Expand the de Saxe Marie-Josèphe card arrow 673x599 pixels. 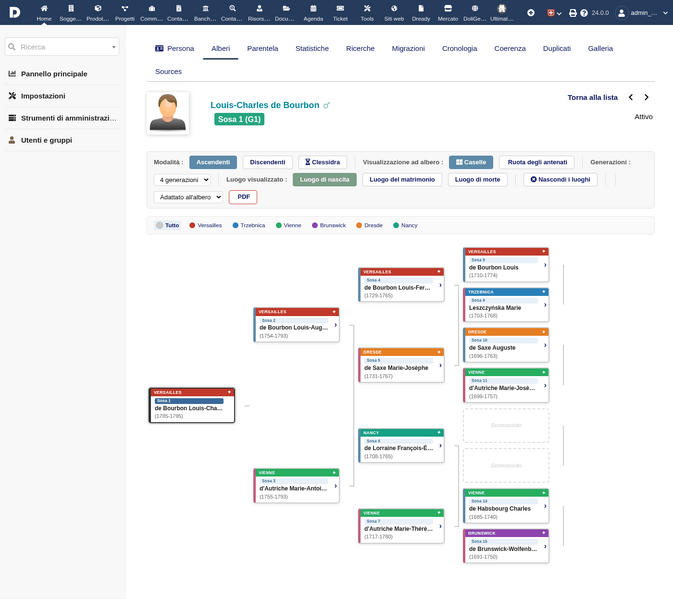pos(440,366)
